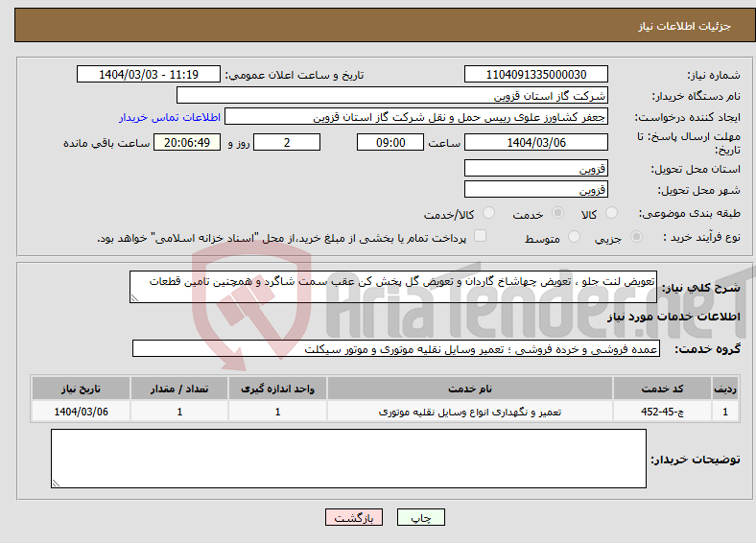
Task: Select the جزیی purchase type radio
Action: (636, 236)
